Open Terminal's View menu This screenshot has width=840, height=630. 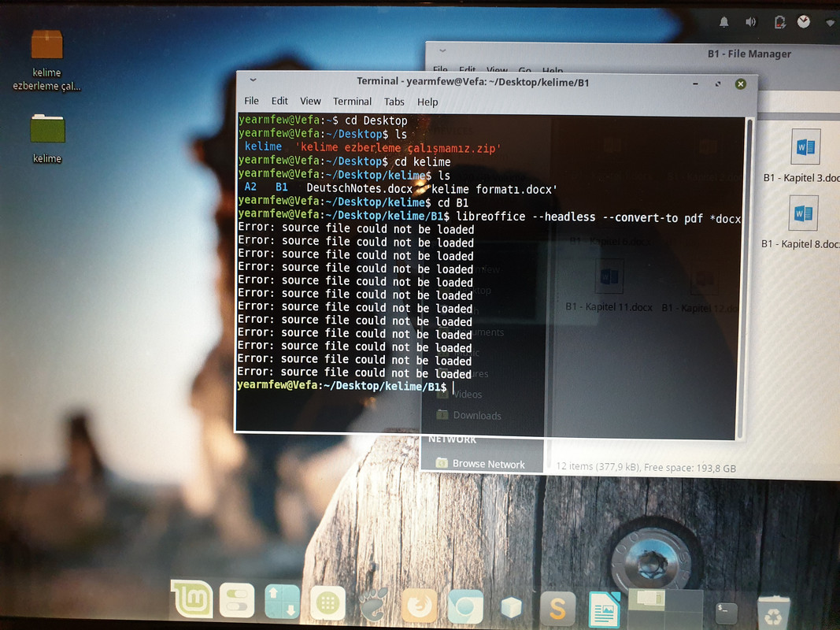310,101
